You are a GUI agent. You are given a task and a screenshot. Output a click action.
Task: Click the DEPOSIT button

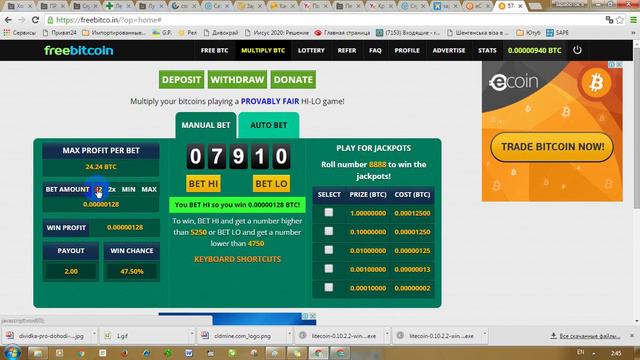(181, 80)
